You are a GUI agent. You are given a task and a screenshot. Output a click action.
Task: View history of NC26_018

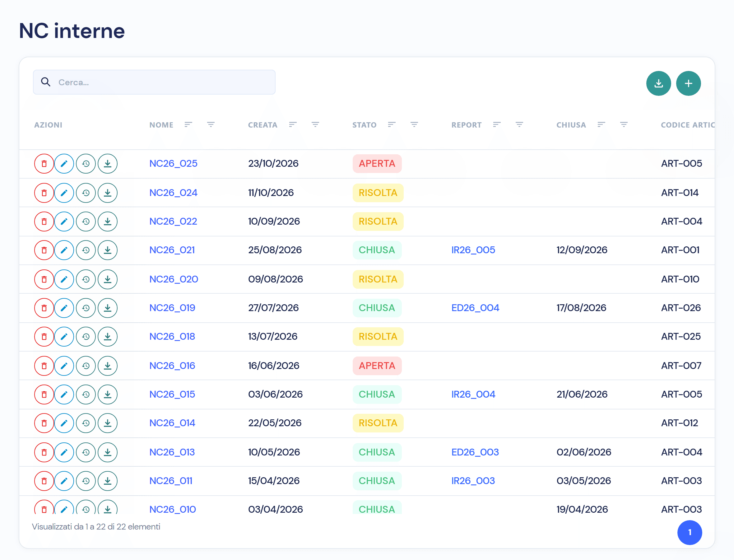[x=86, y=337]
